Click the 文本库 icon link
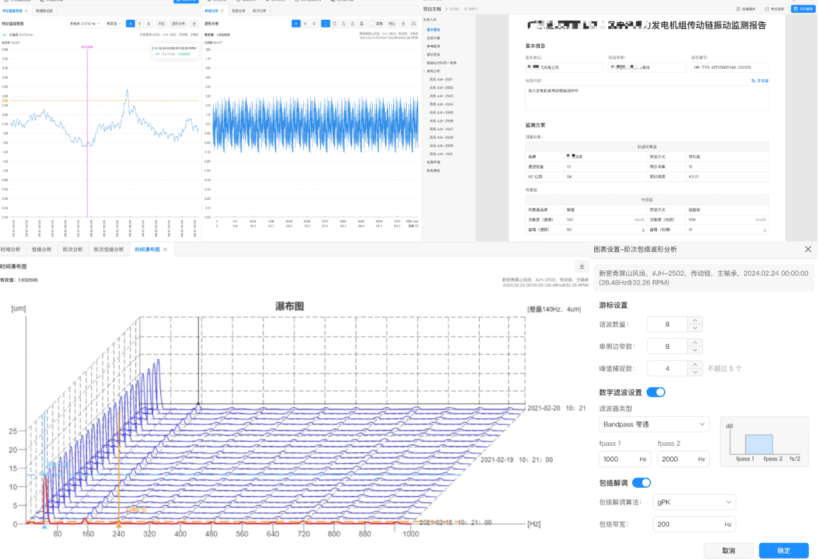The height and width of the screenshot is (559, 818). (x=761, y=80)
